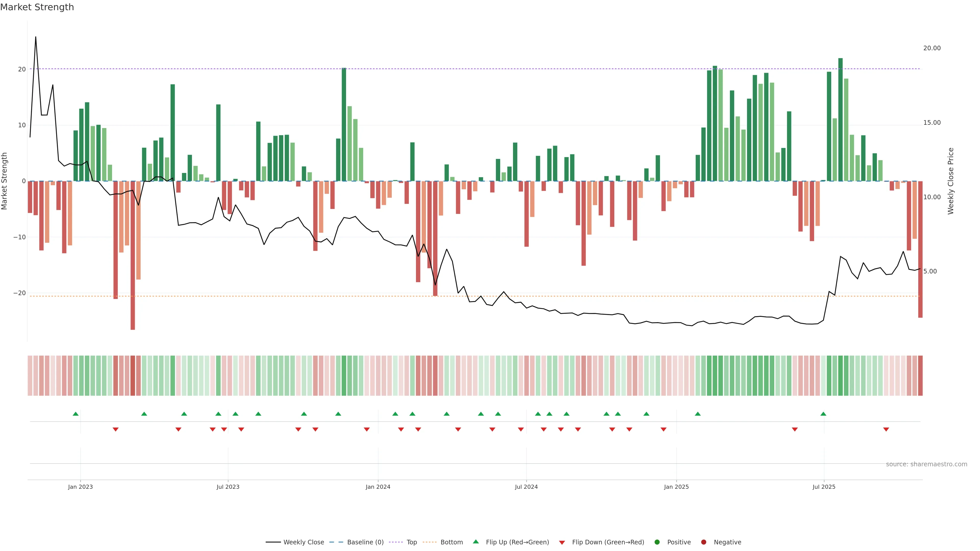The width and height of the screenshot is (980, 551).
Task: Click the tallest green bar after Jul 2025
Action: pyautogui.click(x=840, y=120)
